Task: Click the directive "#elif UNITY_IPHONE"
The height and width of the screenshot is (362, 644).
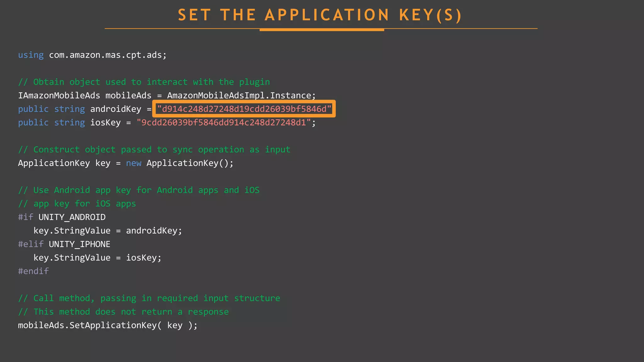Action: [64, 244]
